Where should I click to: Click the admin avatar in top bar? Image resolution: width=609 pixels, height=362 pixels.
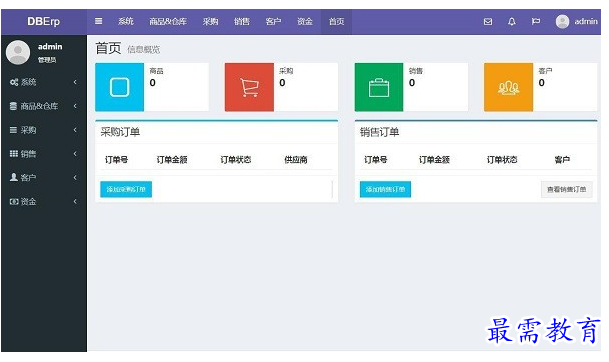click(x=562, y=21)
